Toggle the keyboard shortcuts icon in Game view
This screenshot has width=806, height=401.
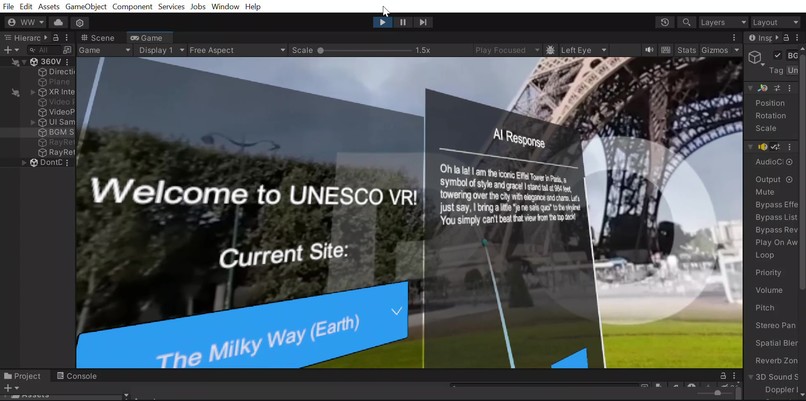pyautogui.click(x=666, y=50)
